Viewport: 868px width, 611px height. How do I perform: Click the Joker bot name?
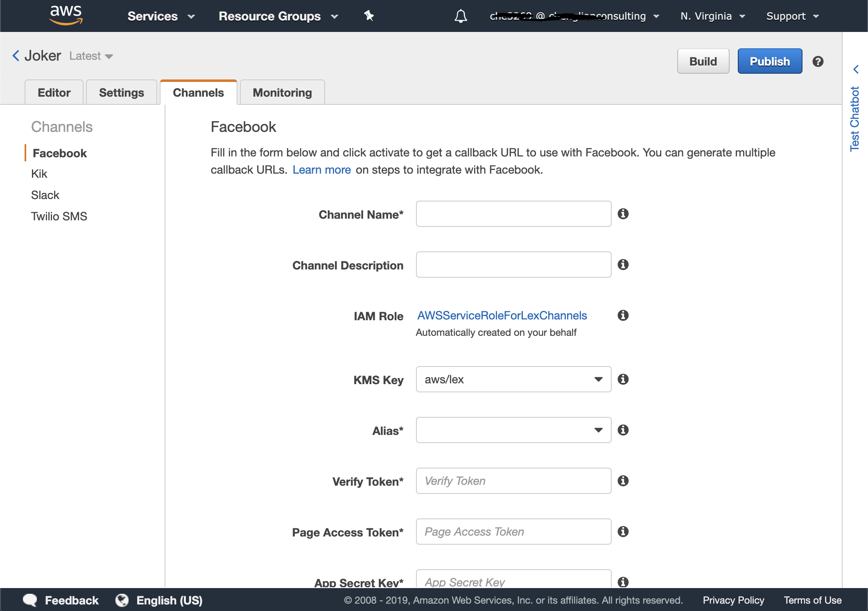point(43,56)
